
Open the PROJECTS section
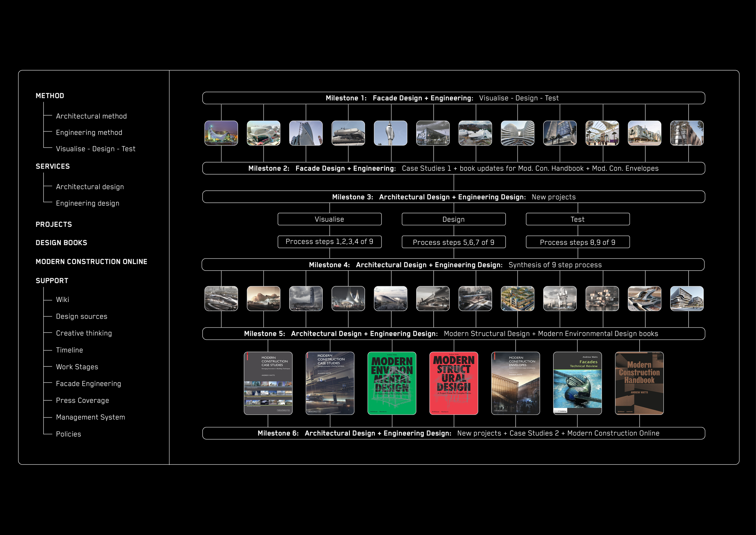coord(54,224)
